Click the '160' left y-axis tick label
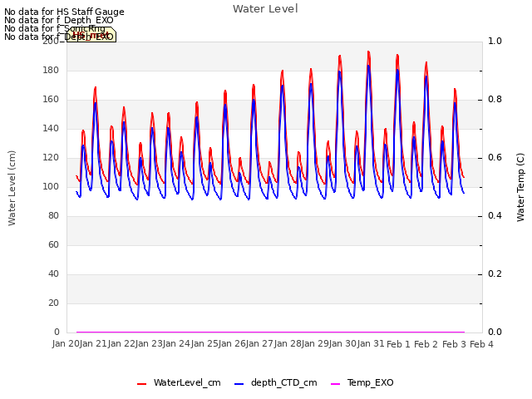The image size is (532, 399). click(51, 100)
